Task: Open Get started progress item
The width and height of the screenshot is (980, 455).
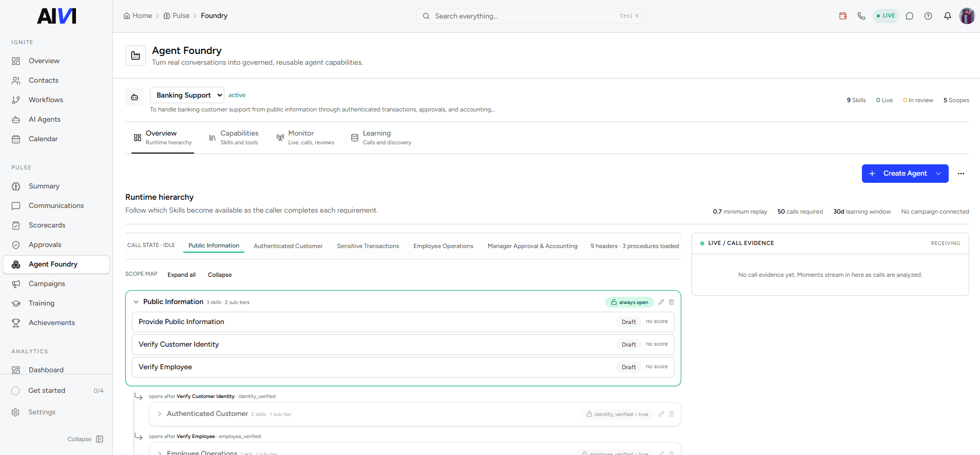Action: click(56, 391)
